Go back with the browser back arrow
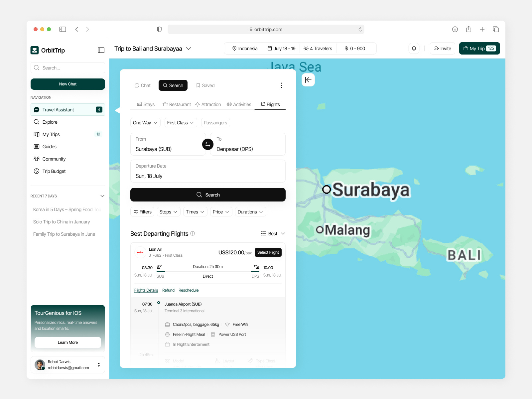Viewport: 532px width, 399px height. (x=77, y=29)
